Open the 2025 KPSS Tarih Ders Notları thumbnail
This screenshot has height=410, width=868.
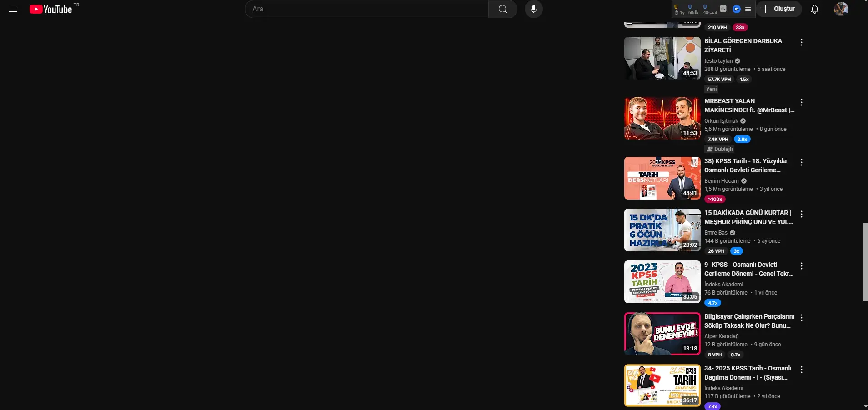(662, 178)
